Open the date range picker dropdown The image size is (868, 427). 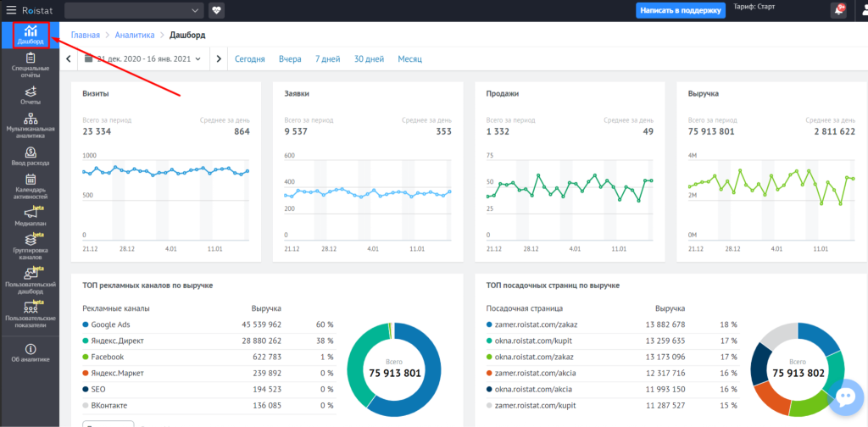pyautogui.click(x=143, y=58)
